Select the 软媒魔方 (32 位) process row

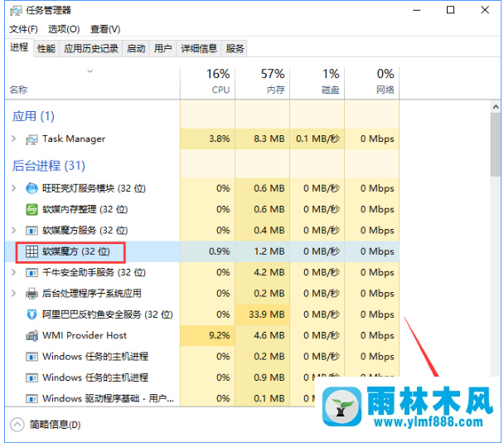202,251
